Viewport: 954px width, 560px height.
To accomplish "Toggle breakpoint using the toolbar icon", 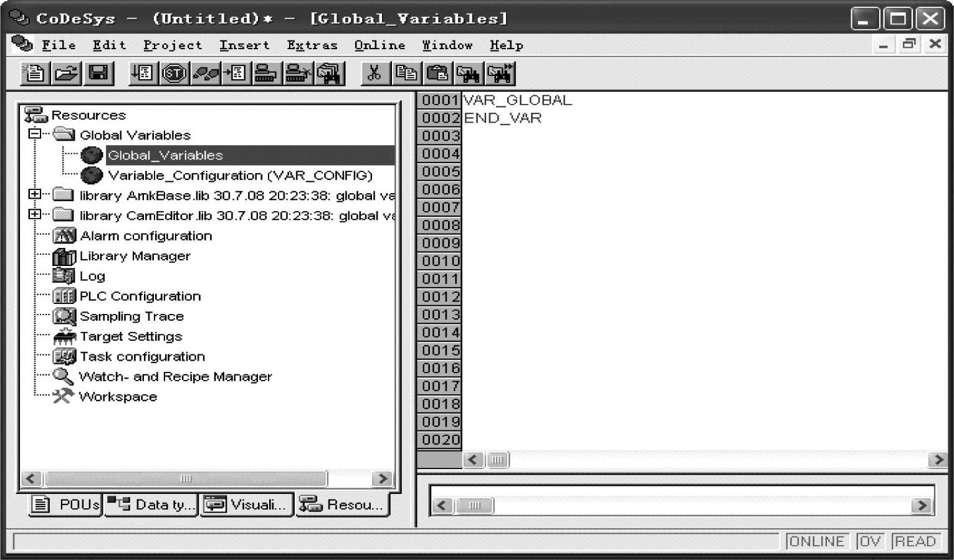I will [x=236, y=74].
